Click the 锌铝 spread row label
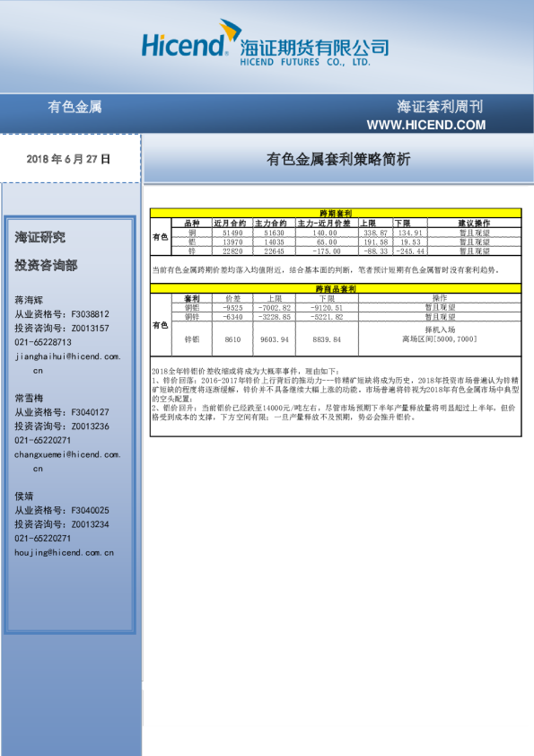534x756 pixels. coord(192,339)
